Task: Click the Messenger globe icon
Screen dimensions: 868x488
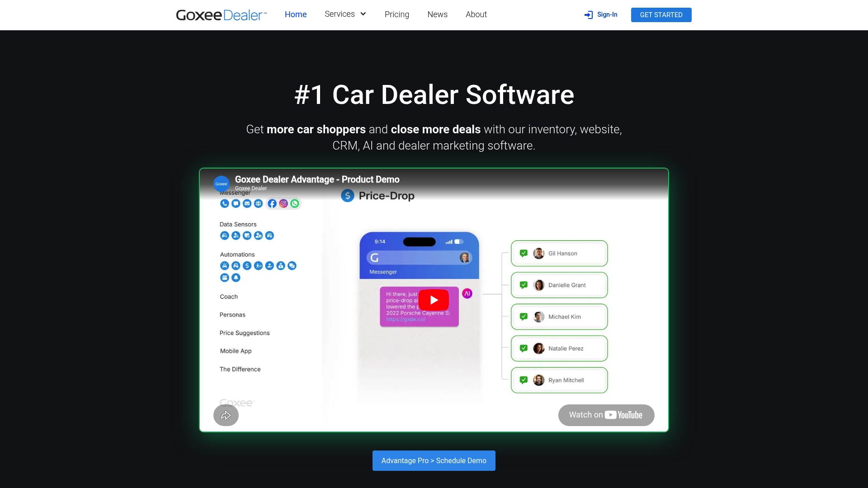Action: click(x=258, y=203)
